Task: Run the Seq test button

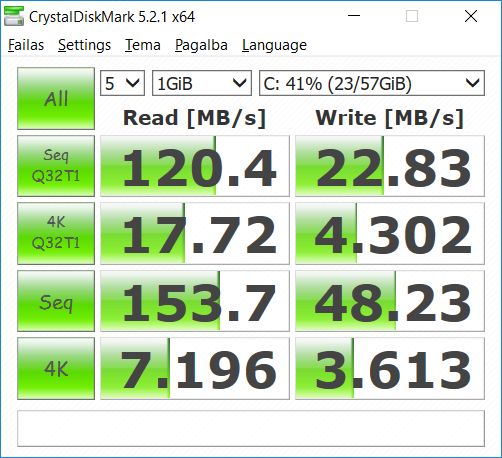Action: click(x=56, y=301)
